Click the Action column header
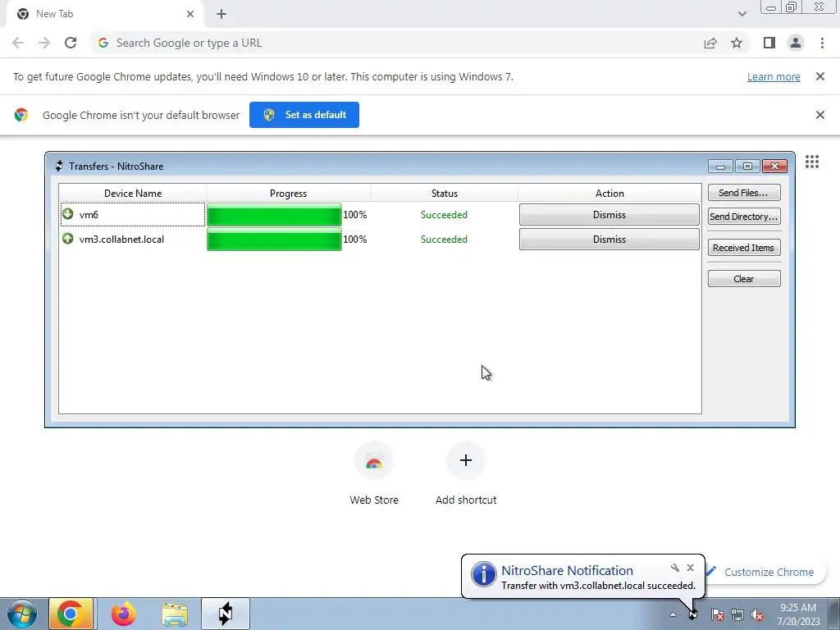 pos(609,194)
